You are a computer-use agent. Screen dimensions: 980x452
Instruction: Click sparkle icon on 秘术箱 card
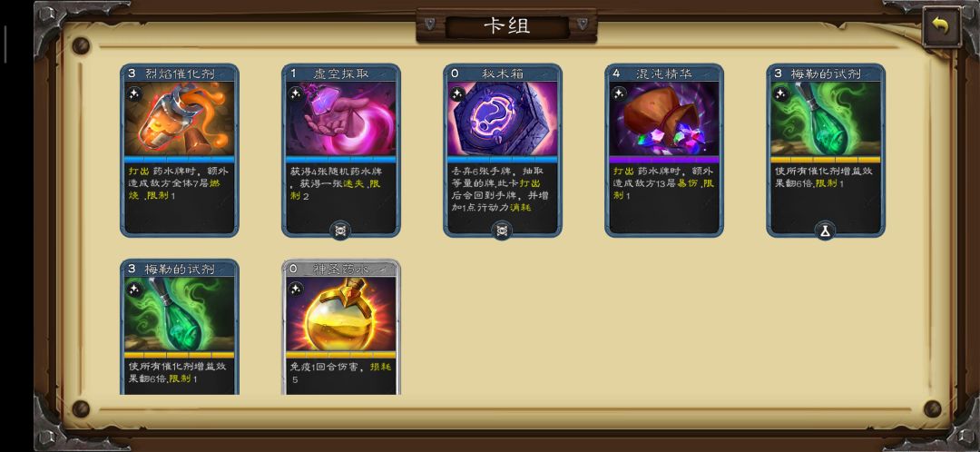[457, 93]
